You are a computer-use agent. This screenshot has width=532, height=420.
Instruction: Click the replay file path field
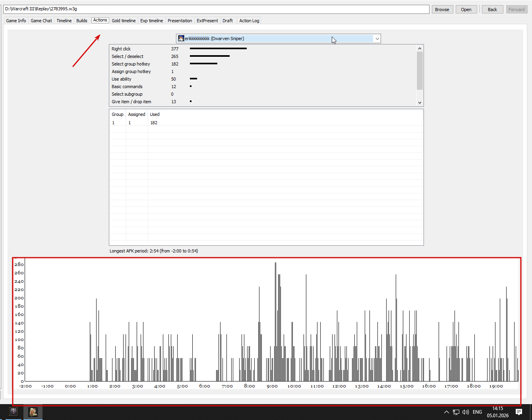pos(216,9)
